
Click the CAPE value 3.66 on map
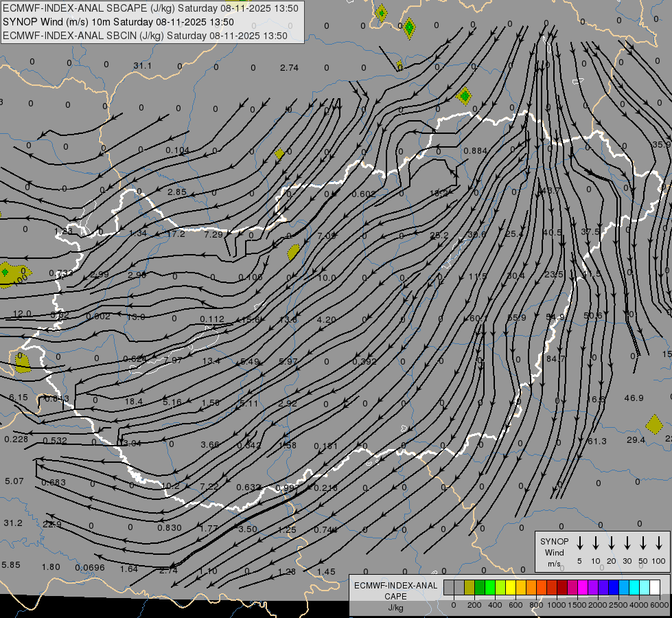tap(210, 445)
